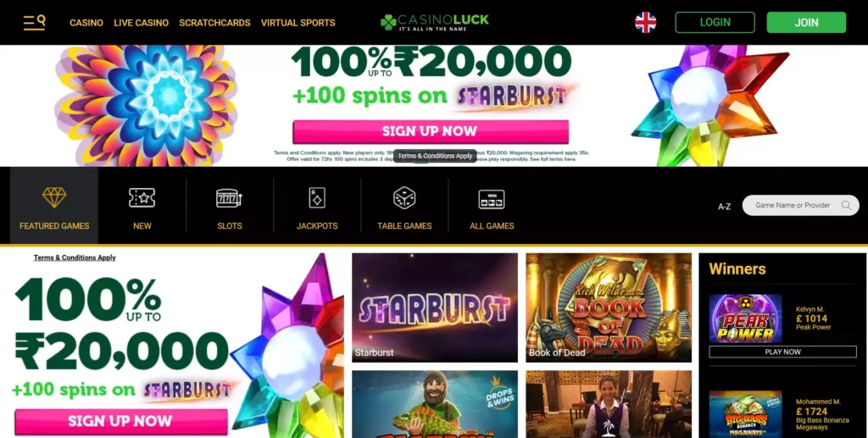The width and height of the screenshot is (868, 438).
Task: Click the UK flag language selector
Action: click(x=645, y=23)
